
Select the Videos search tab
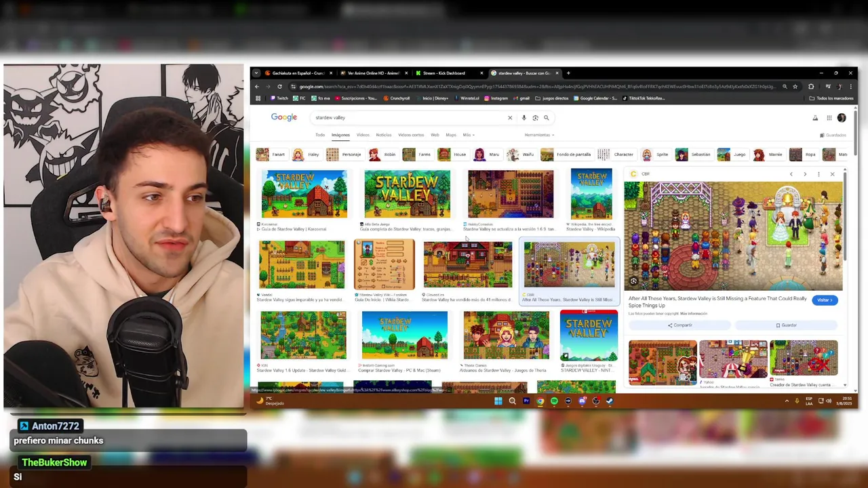363,135
